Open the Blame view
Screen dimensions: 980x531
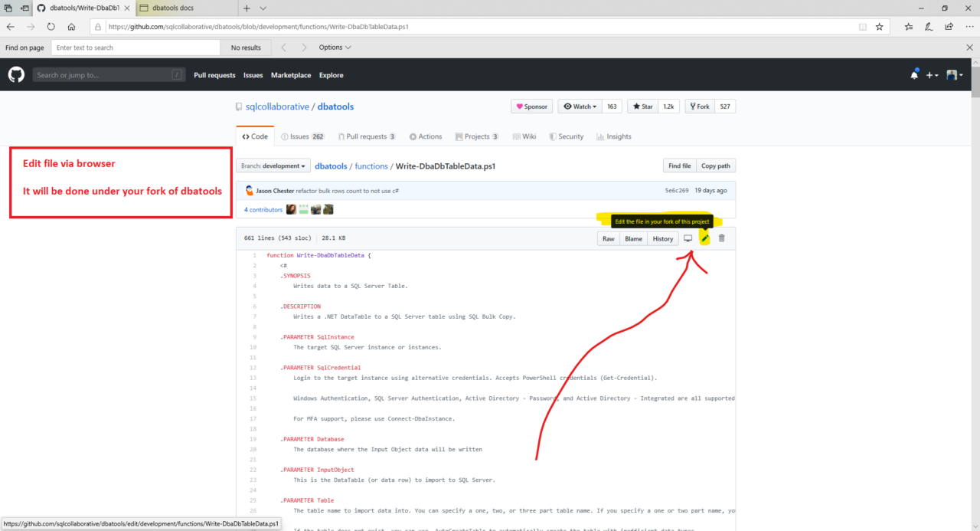pos(633,238)
